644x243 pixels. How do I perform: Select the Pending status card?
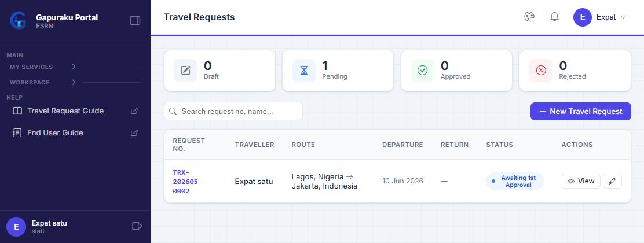[x=338, y=71]
